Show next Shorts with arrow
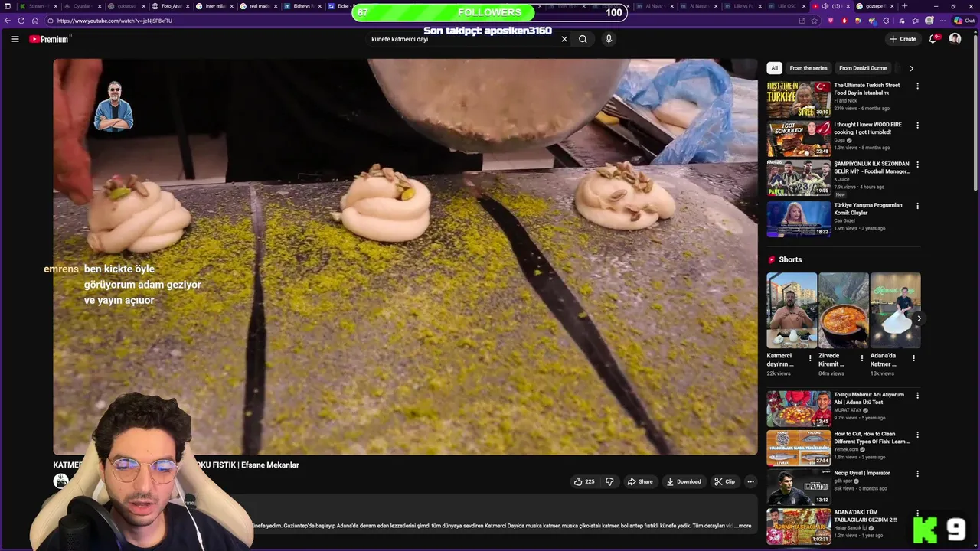980x551 pixels. coord(919,318)
